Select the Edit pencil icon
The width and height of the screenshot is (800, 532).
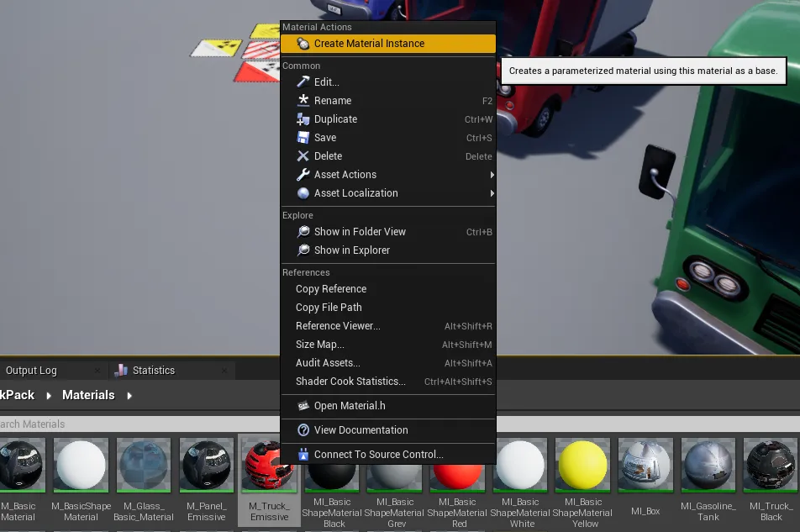point(303,82)
